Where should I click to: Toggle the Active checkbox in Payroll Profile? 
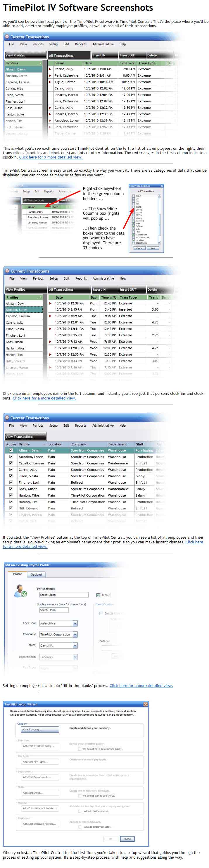pyautogui.click(x=98, y=595)
